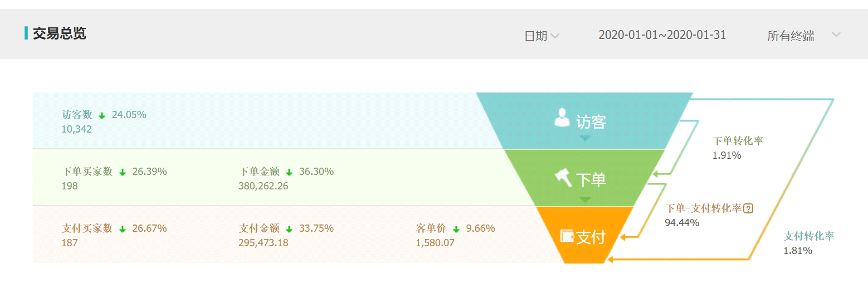Screen dimensions: 868x283
Task: Expand the 所有终端 terminal dropdown
Action: pyautogui.click(x=791, y=36)
